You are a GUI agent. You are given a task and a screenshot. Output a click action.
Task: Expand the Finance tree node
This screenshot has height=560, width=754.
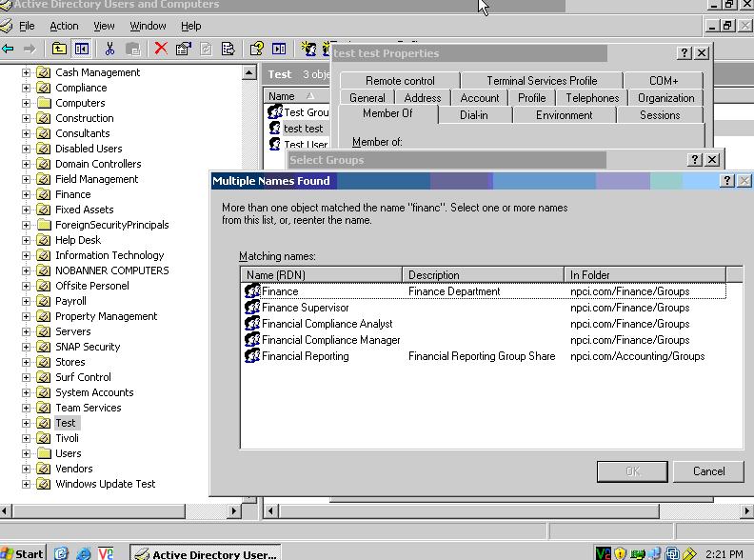click(x=26, y=194)
